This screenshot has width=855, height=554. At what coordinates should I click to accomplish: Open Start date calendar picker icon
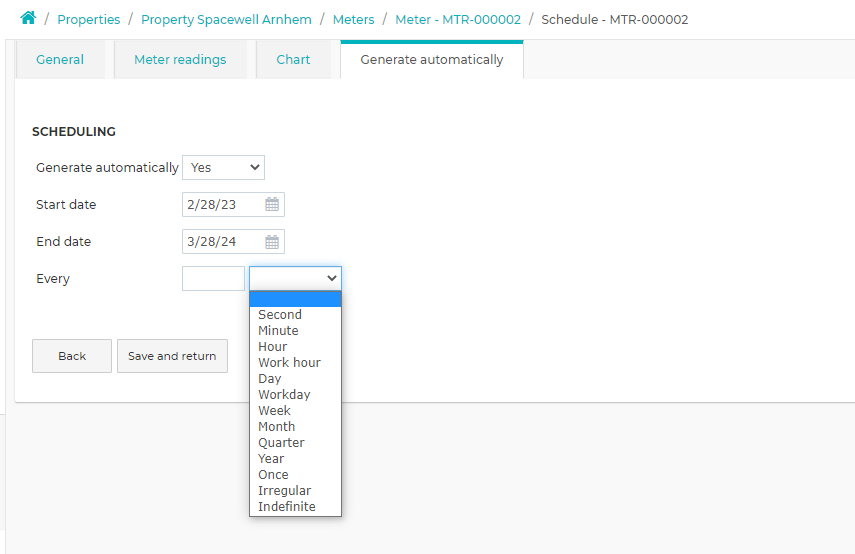coord(272,204)
